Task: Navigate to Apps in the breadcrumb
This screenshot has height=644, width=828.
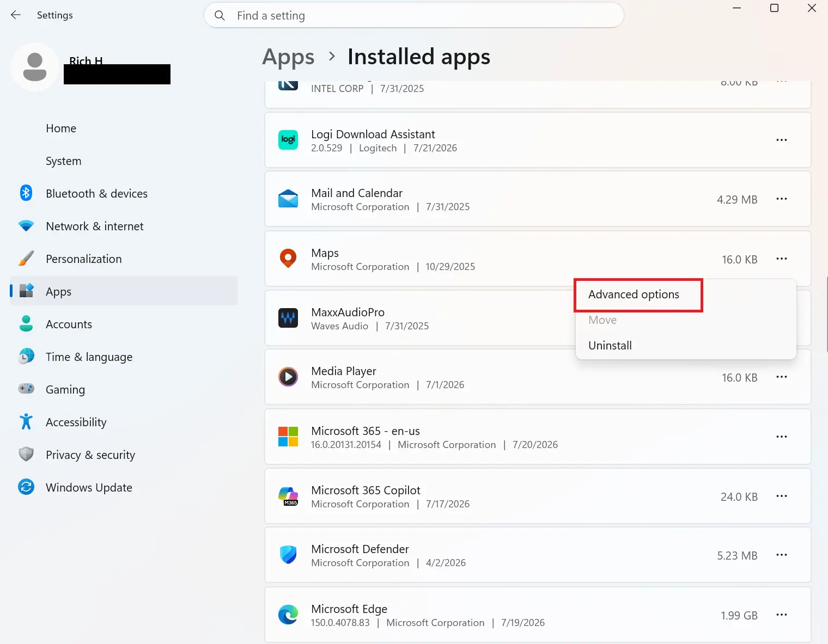Action: pos(288,58)
